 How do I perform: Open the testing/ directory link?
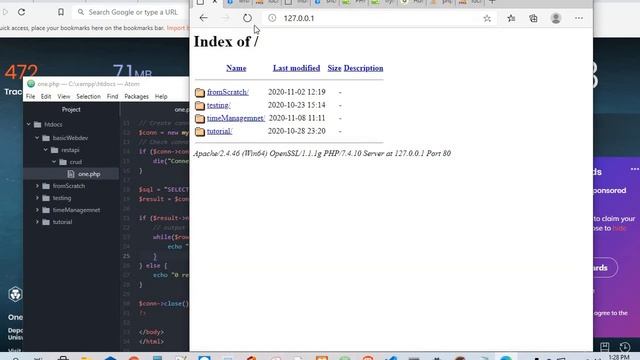[218, 105]
